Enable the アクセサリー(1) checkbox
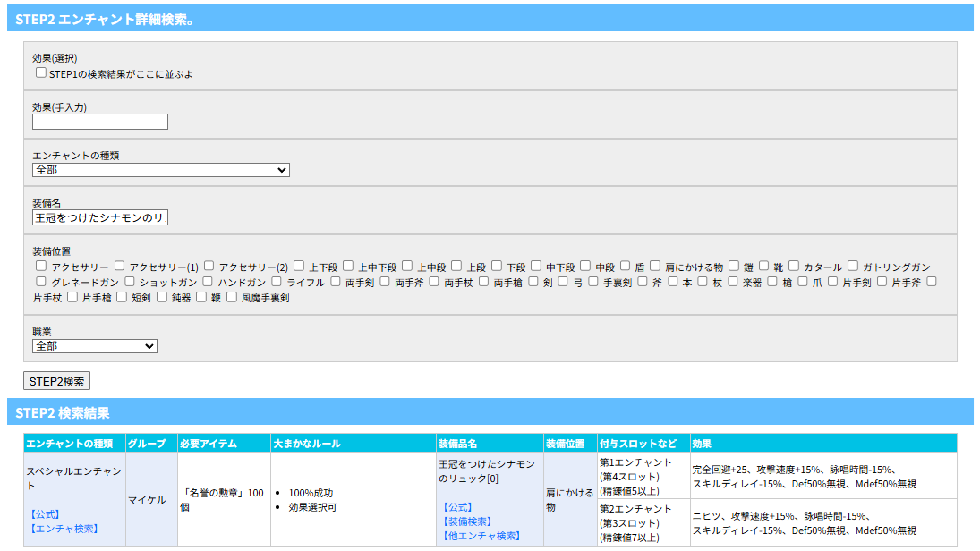Viewport: 980px width, 551px height. [x=119, y=267]
